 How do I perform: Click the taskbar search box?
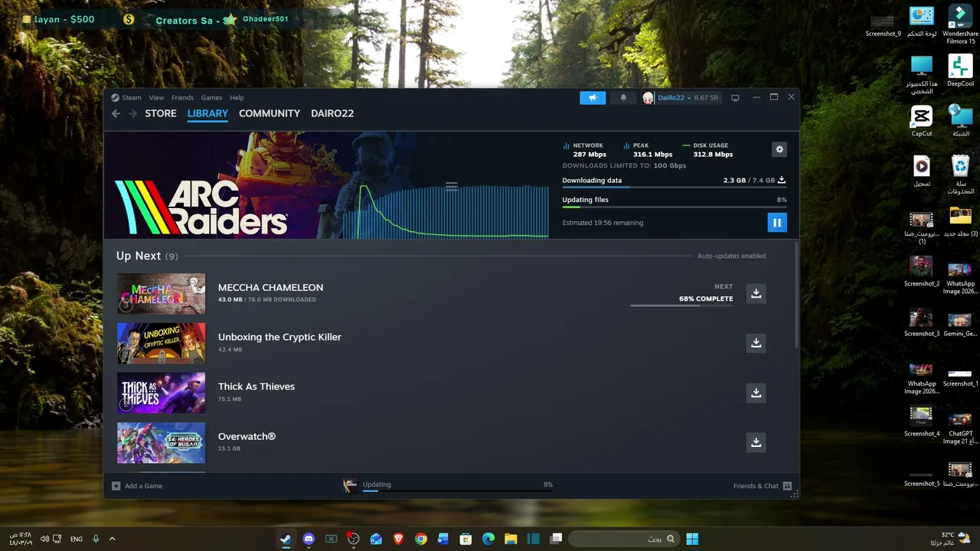click(x=624, y=539)
